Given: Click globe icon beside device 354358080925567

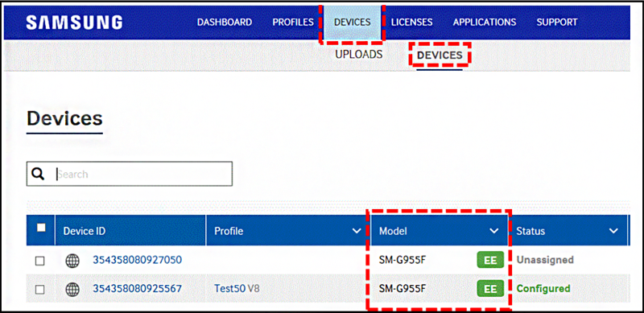Looking at the screenshot, I should pos(72,290).
